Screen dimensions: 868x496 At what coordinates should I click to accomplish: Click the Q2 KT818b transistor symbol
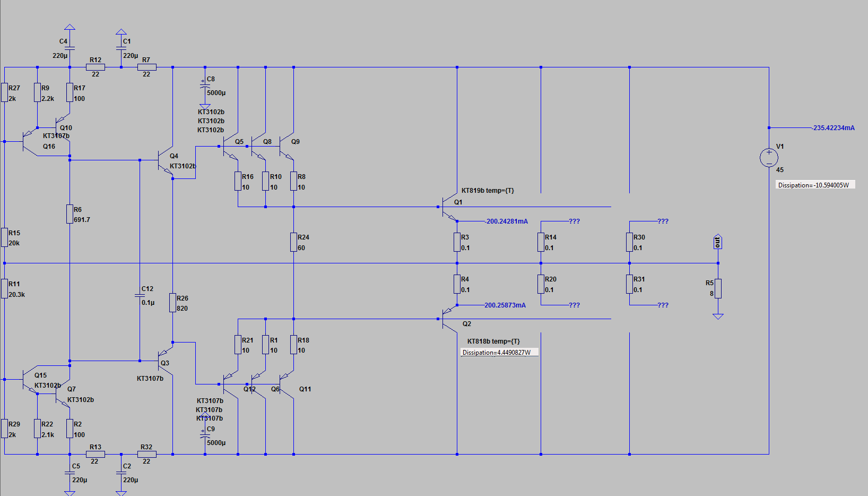(x=448, y=319)
